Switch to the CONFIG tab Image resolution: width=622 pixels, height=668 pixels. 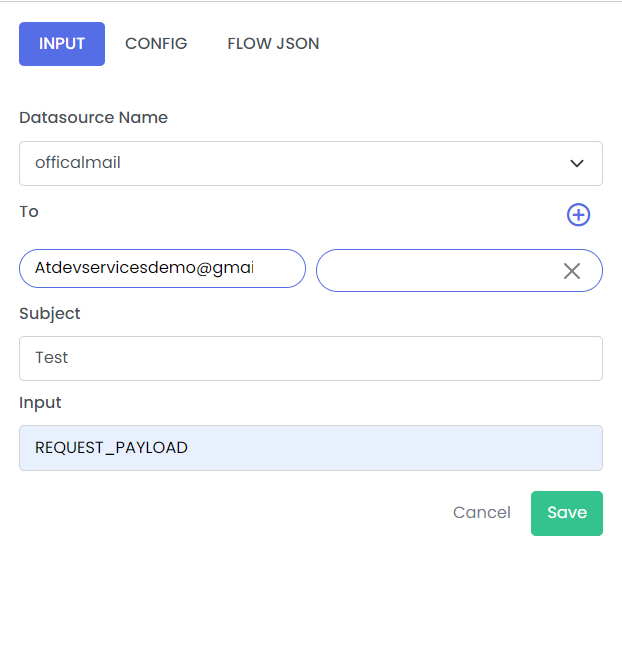tap(156, 44)
